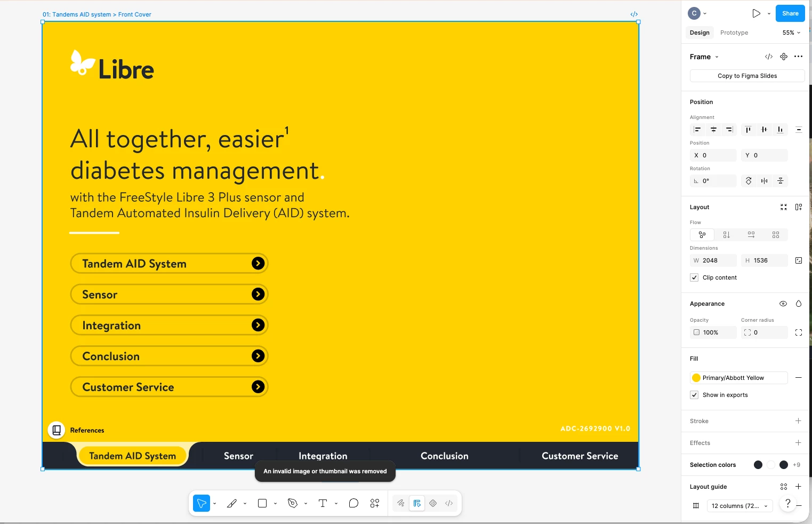
Task: Select the Pen tool
Action: coord(293,503)
